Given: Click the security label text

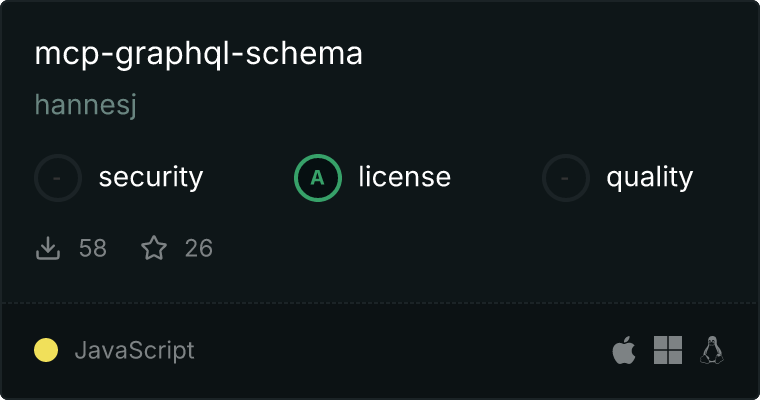Looking at the screenshot, I should pyautogui.click(x=151, y=177).
